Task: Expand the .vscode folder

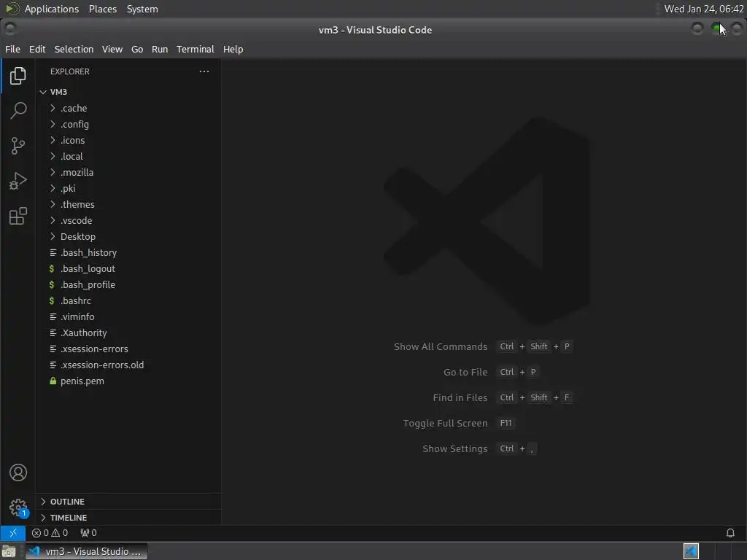Action: click(x=128, y=220)
